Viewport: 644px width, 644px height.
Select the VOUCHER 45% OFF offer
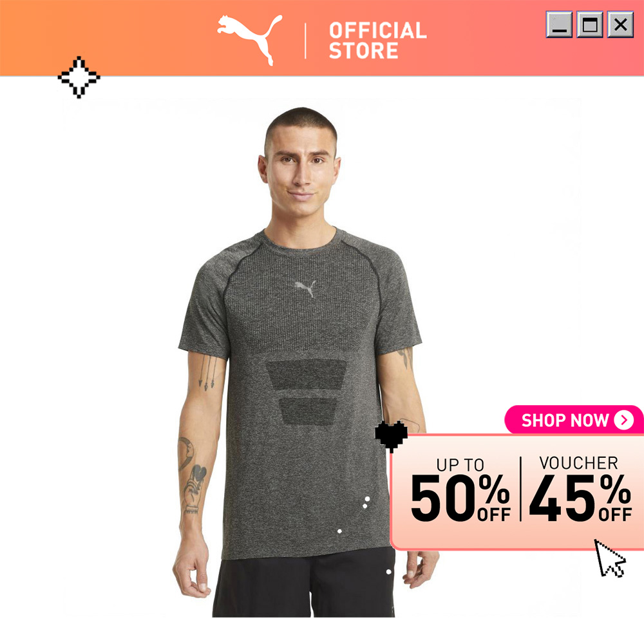pyautogui.click(x=580, y=489)
